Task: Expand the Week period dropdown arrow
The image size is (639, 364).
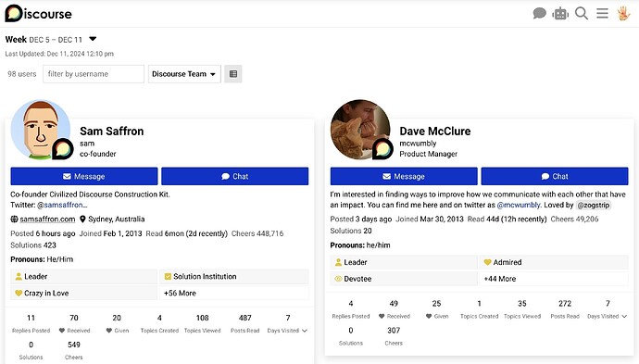Action: [93, 39]
